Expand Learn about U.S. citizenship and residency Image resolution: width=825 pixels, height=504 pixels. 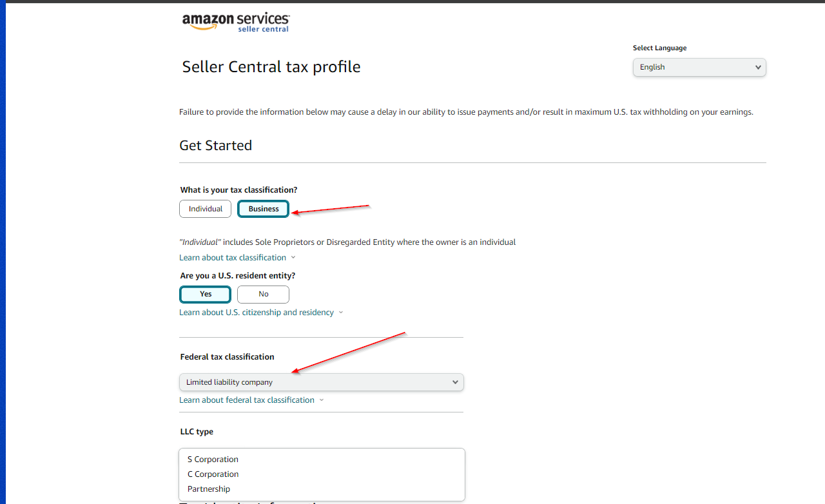tap(257, 312)
